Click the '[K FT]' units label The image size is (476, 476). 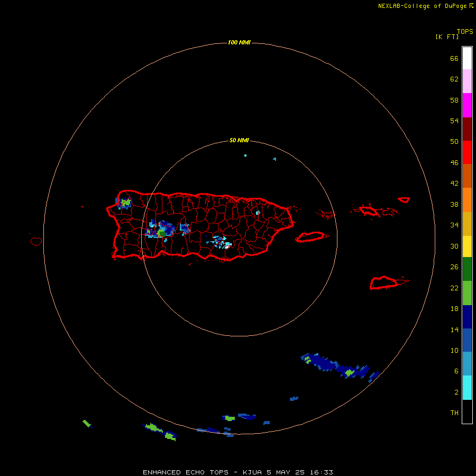tap(447, 37)
